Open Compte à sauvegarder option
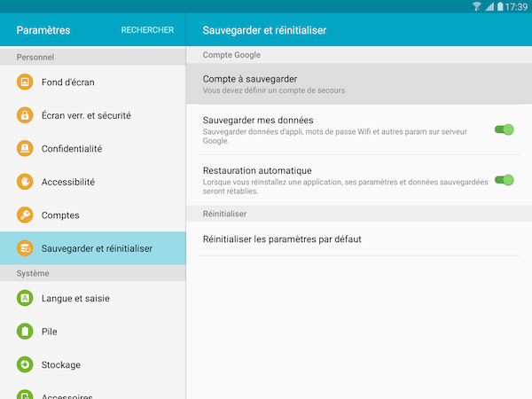The image size is (532, 399). [x=359, y=84]
